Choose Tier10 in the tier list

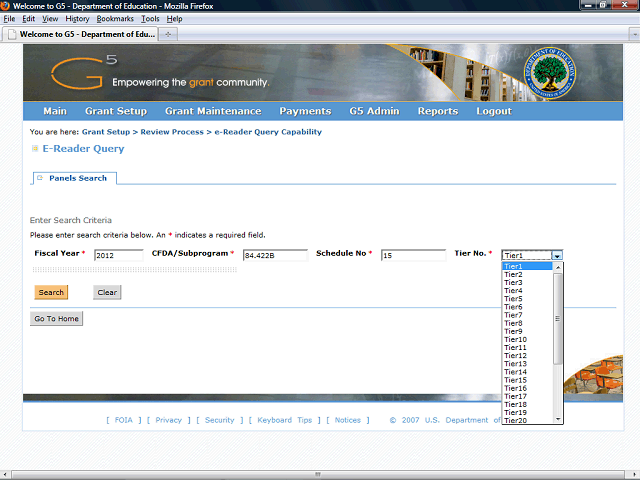[x=527, y=340]
